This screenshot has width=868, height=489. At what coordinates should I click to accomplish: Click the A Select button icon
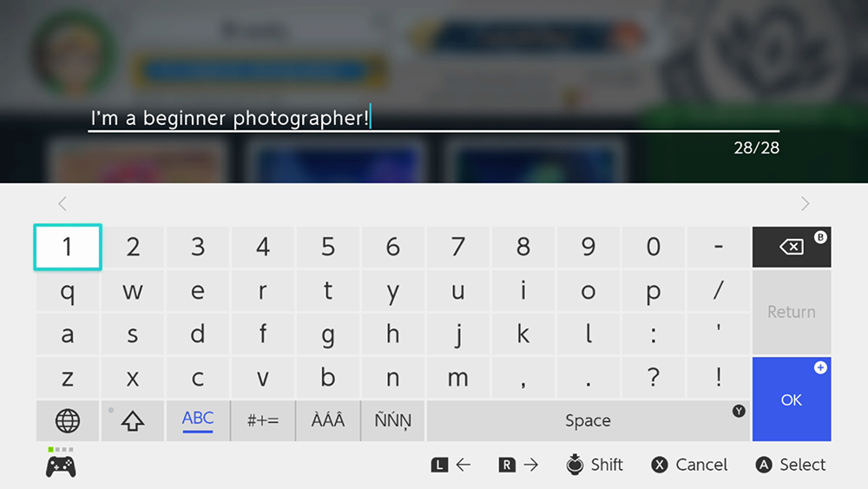click(x=764, y=465)
